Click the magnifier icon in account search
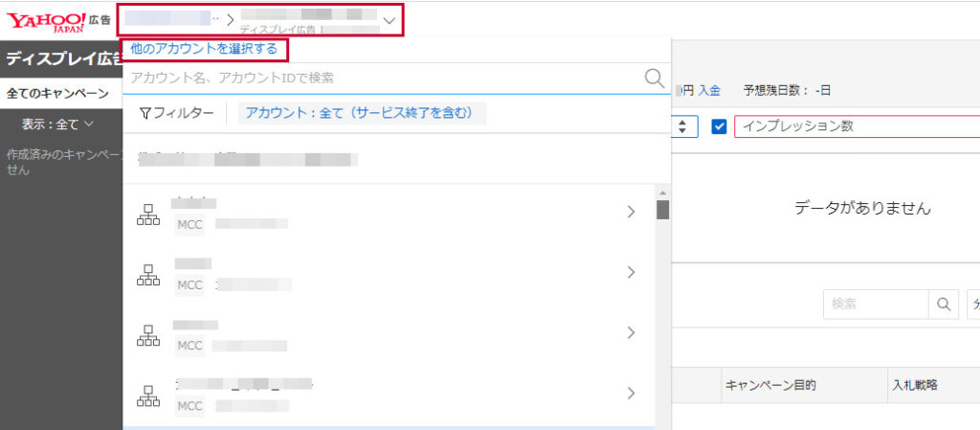Viewport: 980px width, 430px height. 655,79
